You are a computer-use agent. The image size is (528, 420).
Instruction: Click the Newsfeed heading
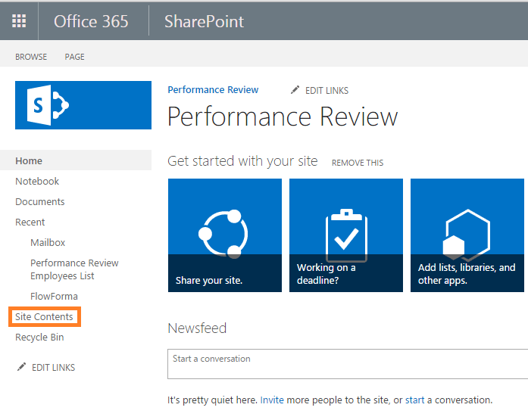(x=197, y=328)
